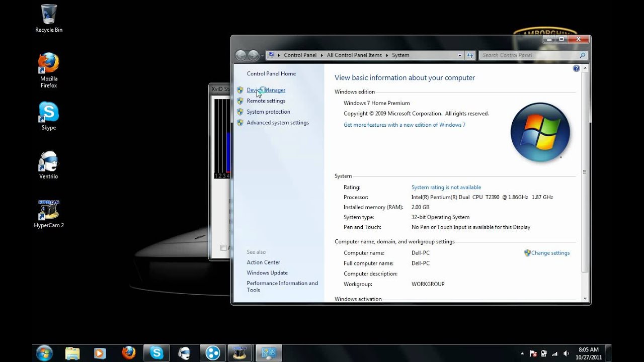
Task: Open the Windows Start menu orb
Action: click(x=44, y=353)
